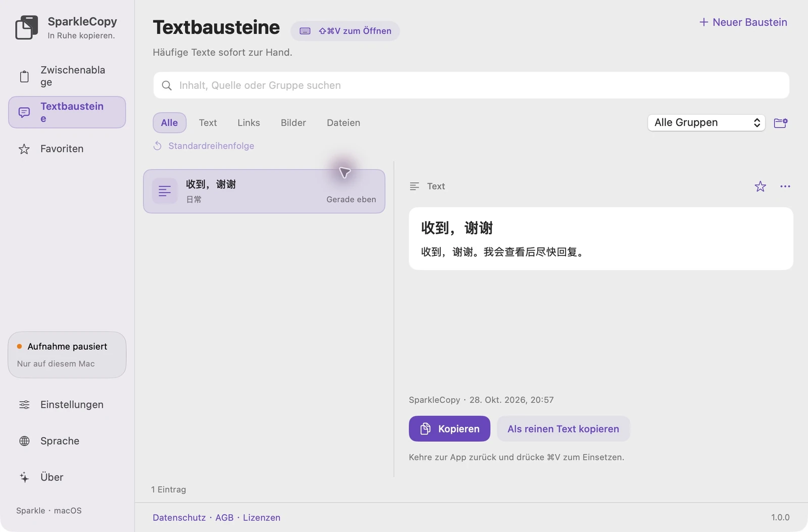Go to Favoriten in the sidebar
Image resolution: width=808 pixels, height=532 pixels.
pyautogui.click(x=67, y=149)
